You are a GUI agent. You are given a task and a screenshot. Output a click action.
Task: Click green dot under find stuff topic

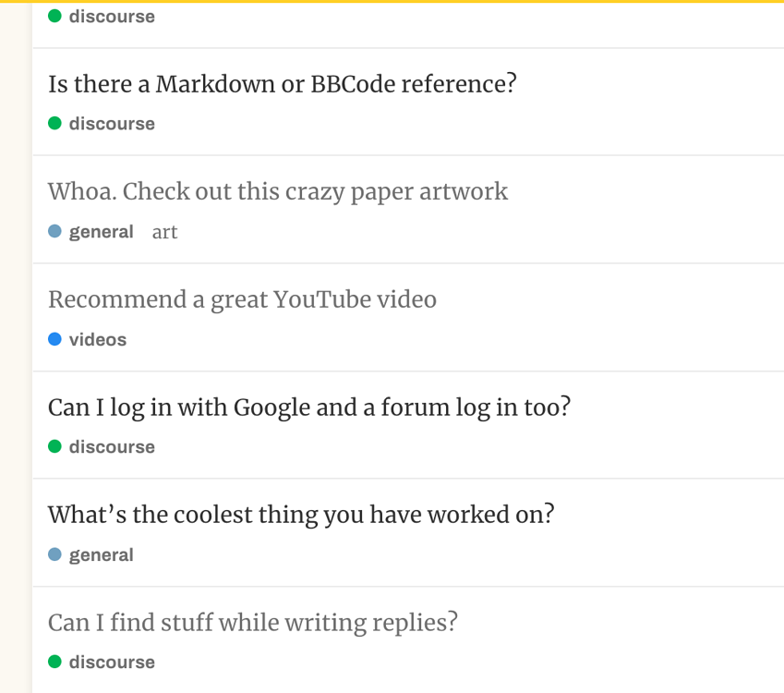pos(54,662)
